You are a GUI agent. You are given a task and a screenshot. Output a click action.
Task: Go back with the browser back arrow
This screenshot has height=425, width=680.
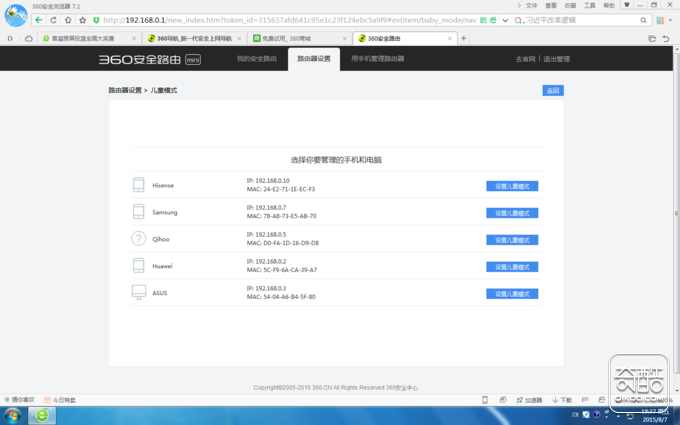(x=39, y=20)
